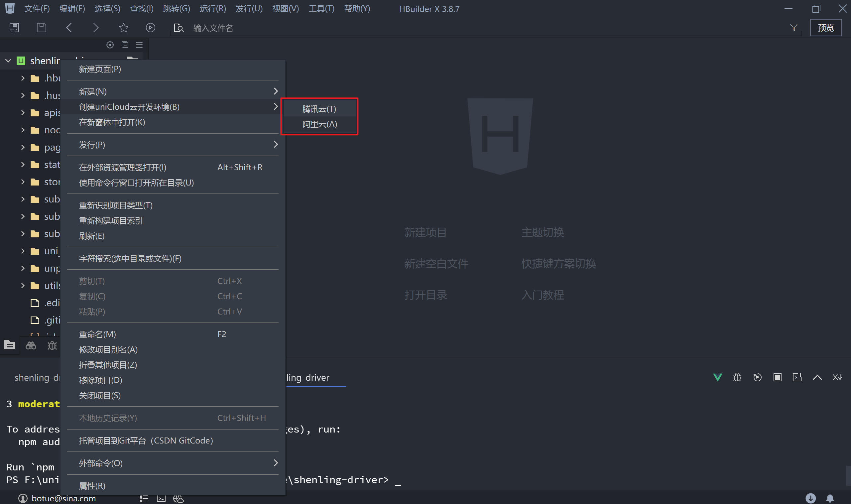Select 阿里云(A) from the uniCloud submenu
This screenshot has height=504, width=851.
(318, 124)
